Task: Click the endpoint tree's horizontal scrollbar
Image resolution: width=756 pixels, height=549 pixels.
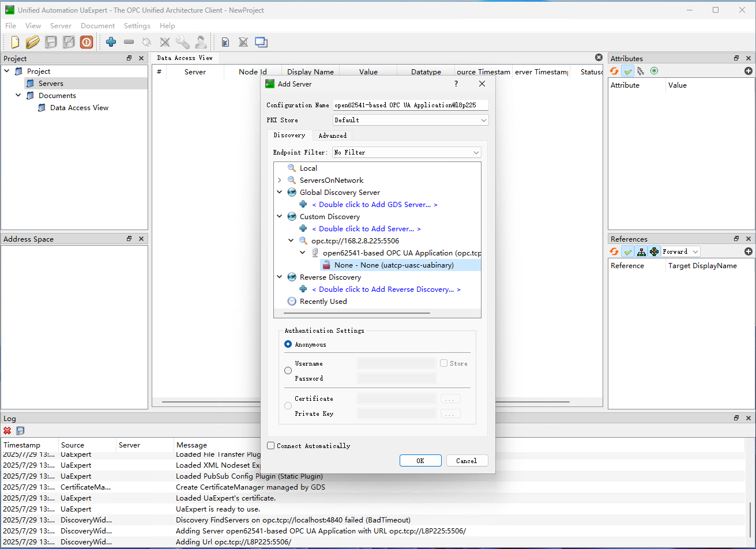Action: [356, 313]
